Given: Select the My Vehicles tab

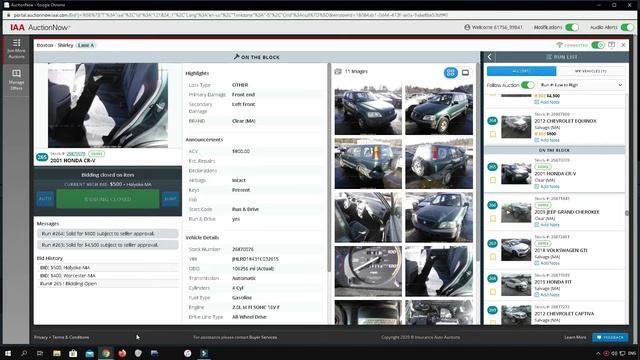Looking at the screenshot, I should click(x=591, y=71).
